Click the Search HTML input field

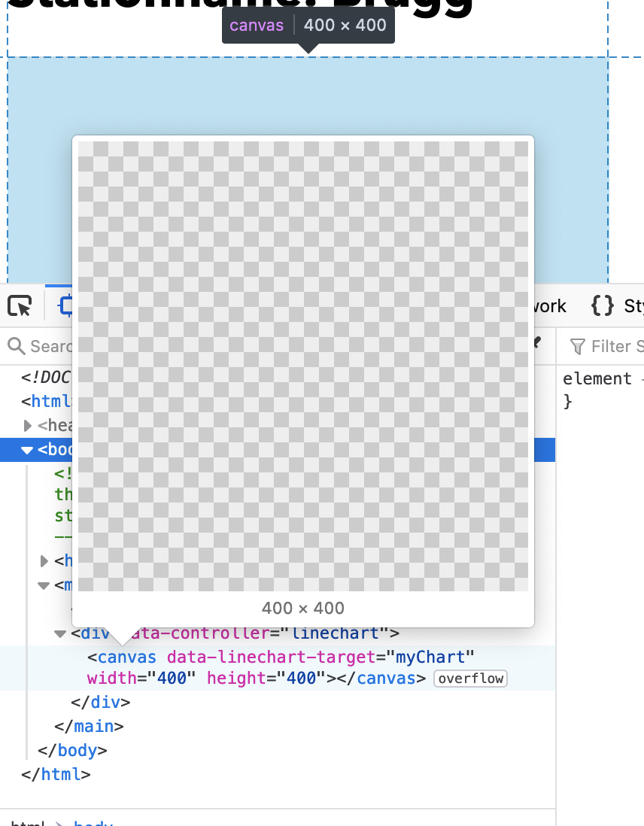pos(50,346)
